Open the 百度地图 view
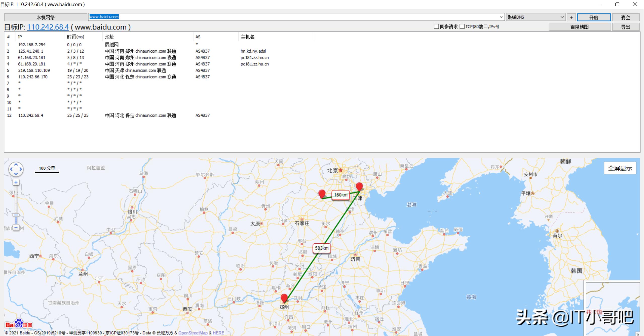This screenshot has width=644, height=336. pyautogui.click(x=579, y=27)
